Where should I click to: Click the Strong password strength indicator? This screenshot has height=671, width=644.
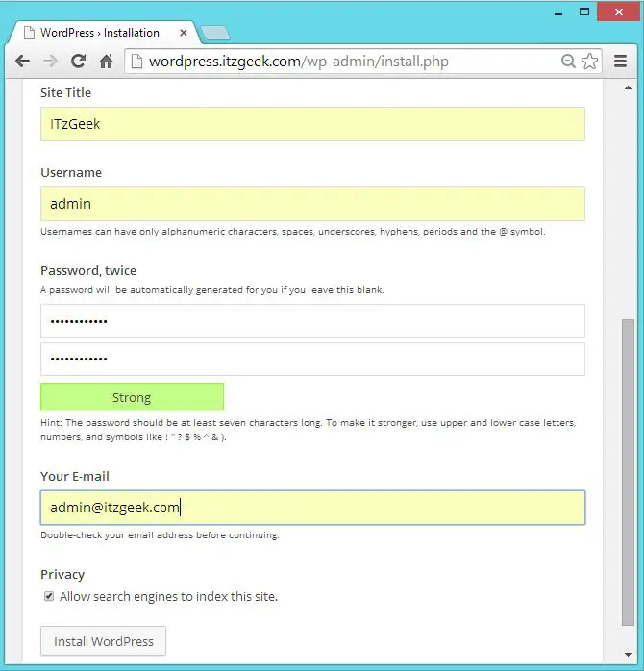click(x=133, y=397)
